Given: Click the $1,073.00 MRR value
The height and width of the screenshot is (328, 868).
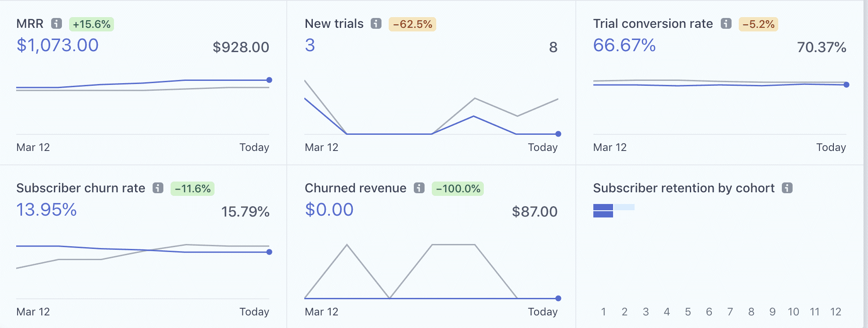Looking at the screenshot, I should pos(57,45).
